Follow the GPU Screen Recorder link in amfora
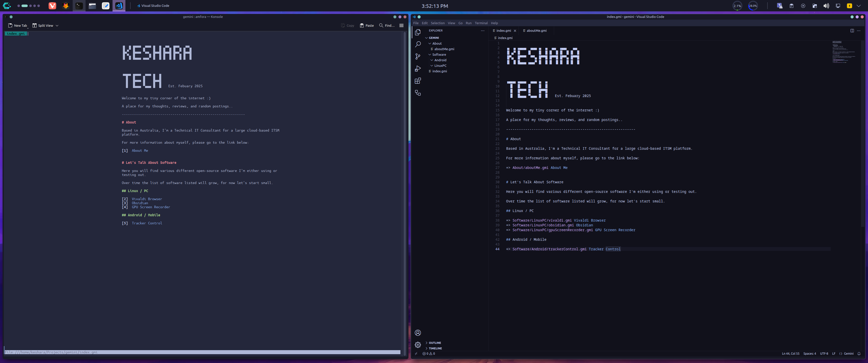This screenshot has width=868, height=363. click(x=151, y=207)
